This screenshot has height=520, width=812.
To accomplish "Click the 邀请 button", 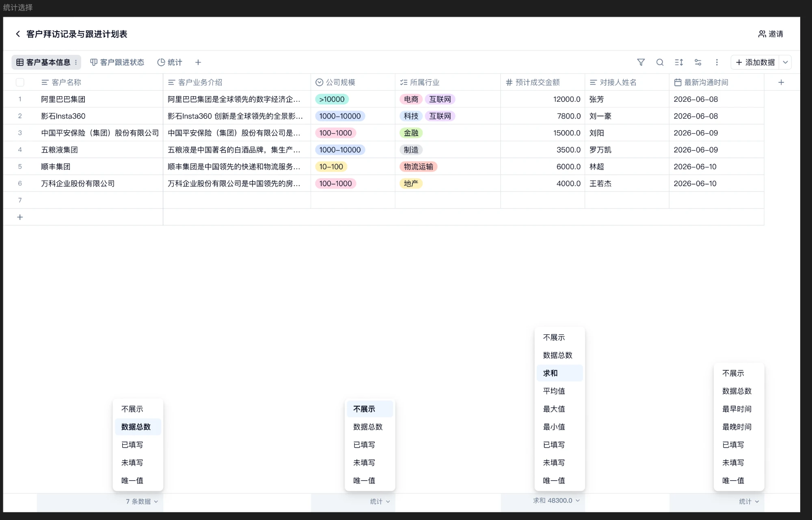I will click(x=771, y=34).
